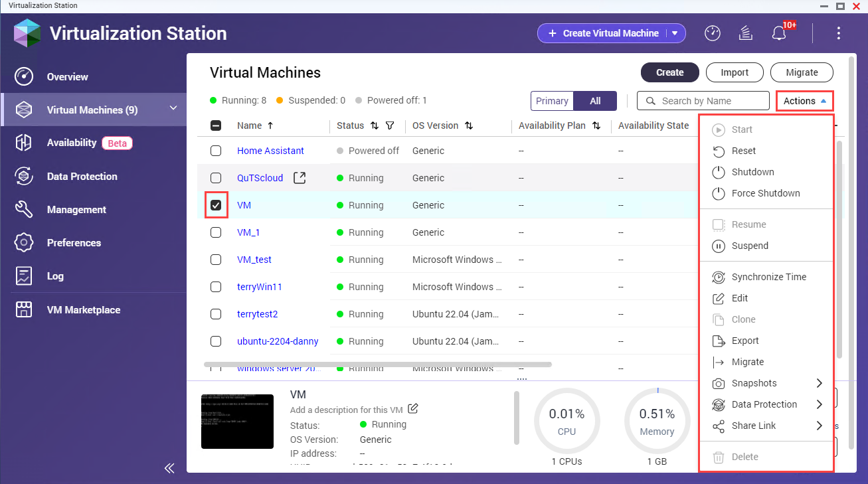Click the Import button

pyautogui.click(x=734, y=72)
